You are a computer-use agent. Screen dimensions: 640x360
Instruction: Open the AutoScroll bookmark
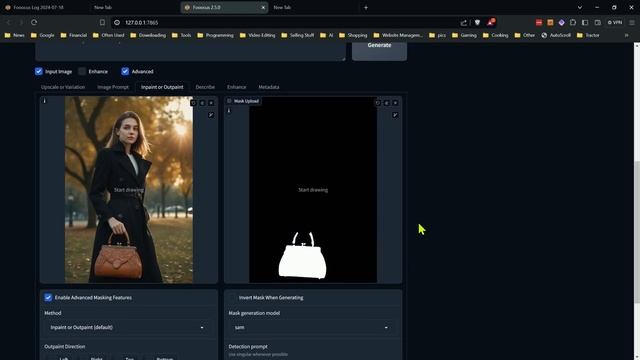[x=556, y=36]
